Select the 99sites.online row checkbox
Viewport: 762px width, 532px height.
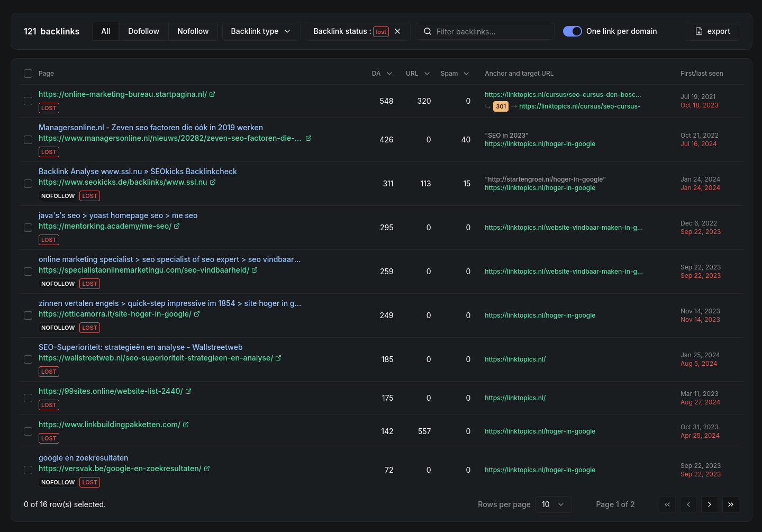click(28, 398)
